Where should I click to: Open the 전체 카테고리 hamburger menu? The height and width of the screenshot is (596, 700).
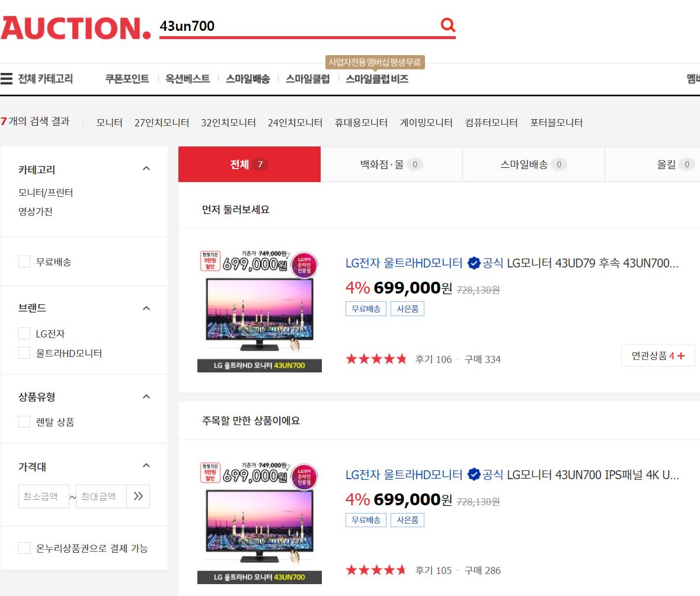click(x=7, y=79)
